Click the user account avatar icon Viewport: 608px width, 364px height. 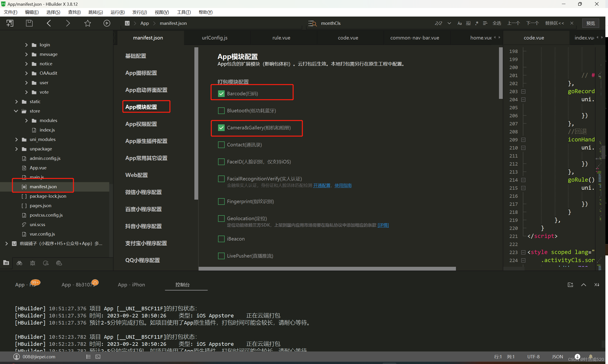16,357
